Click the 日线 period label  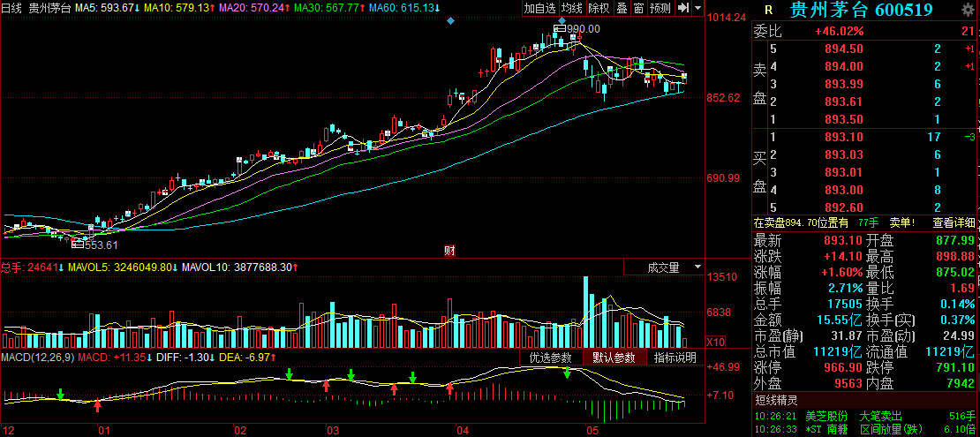[11, 8]
